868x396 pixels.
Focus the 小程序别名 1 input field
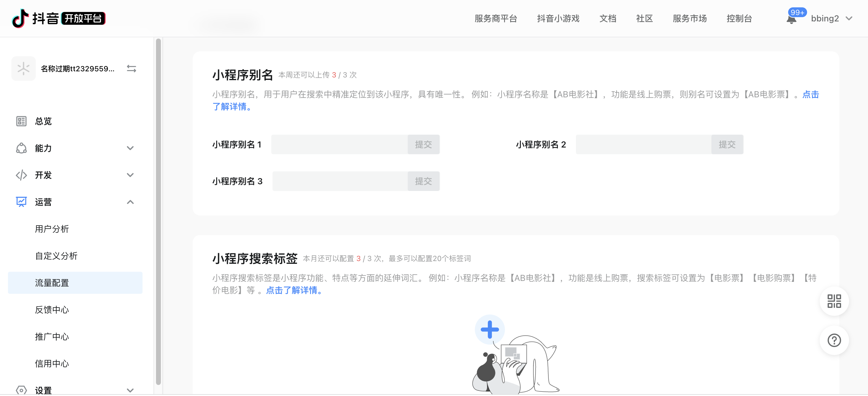click(x=339, y=144)
